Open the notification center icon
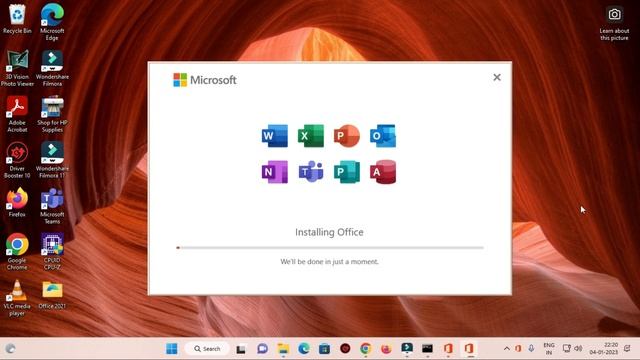640x360 pixels. tap(627, 349)
